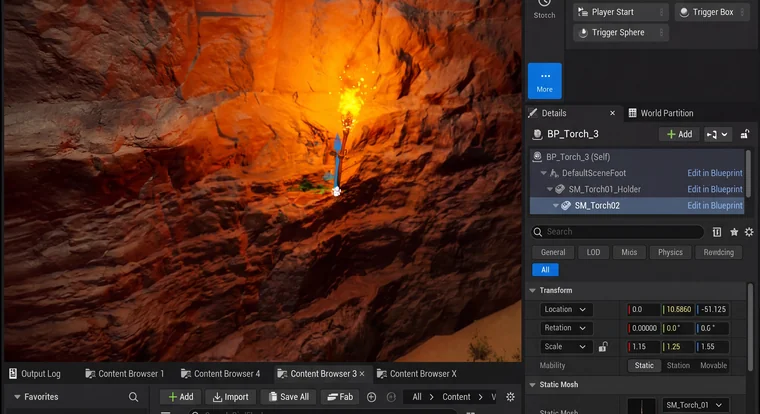
Task: Select the torch actor pivot in viewport
Action: (x=336, y=191)
